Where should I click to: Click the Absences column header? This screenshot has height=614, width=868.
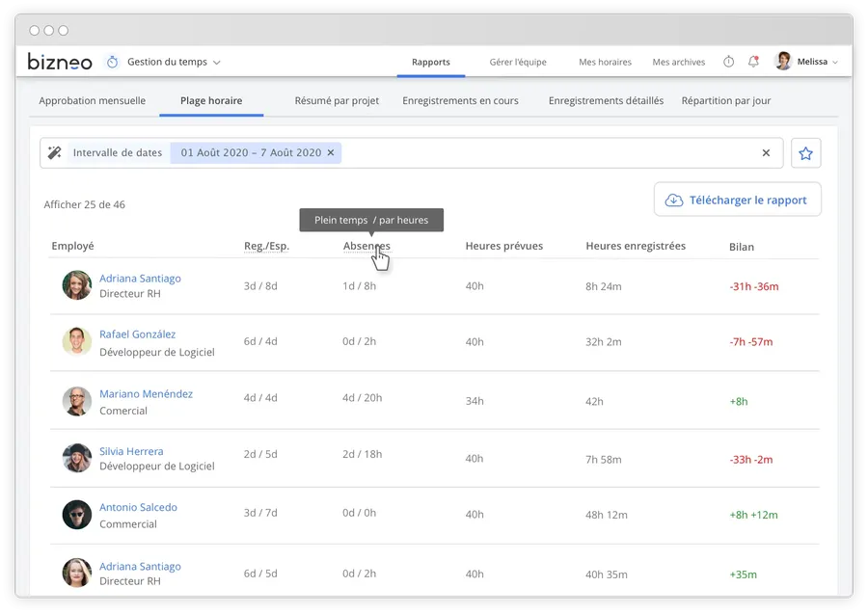366,246
